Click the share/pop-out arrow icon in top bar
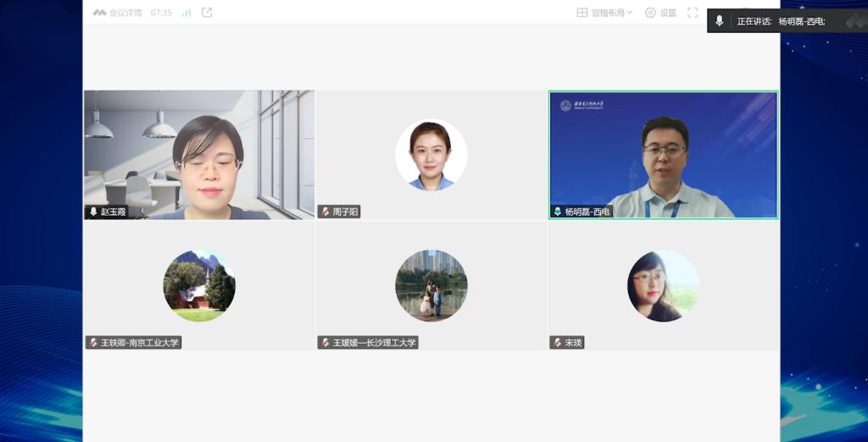The height and width of the screenshot is (442, 868). click(x=207, y=13)
